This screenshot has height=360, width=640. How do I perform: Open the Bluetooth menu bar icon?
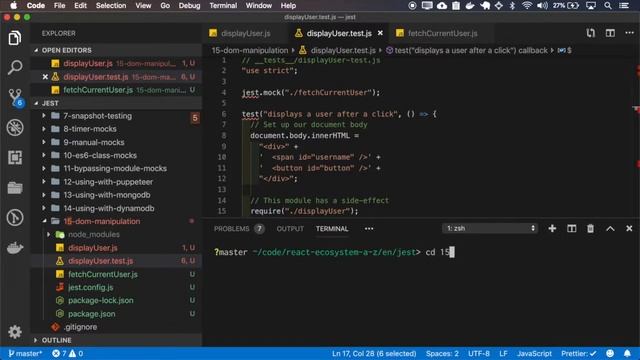click(x=512, y=6)
